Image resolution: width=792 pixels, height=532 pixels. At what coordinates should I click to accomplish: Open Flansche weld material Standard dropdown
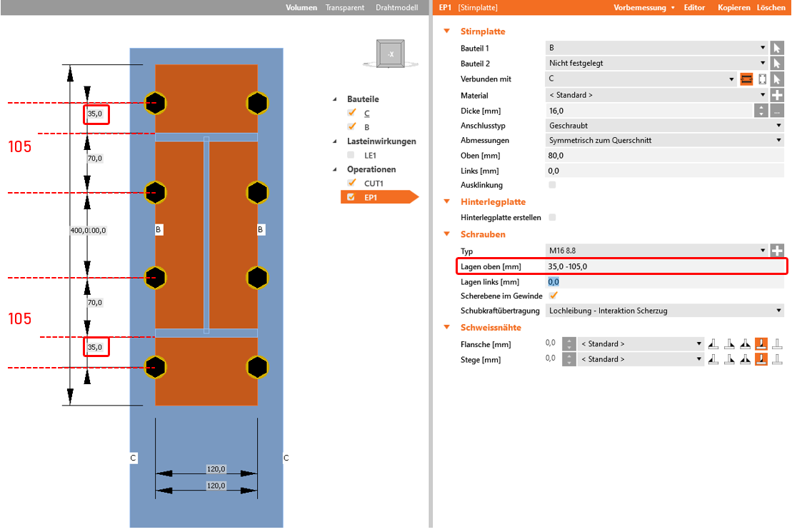point(641,344)
